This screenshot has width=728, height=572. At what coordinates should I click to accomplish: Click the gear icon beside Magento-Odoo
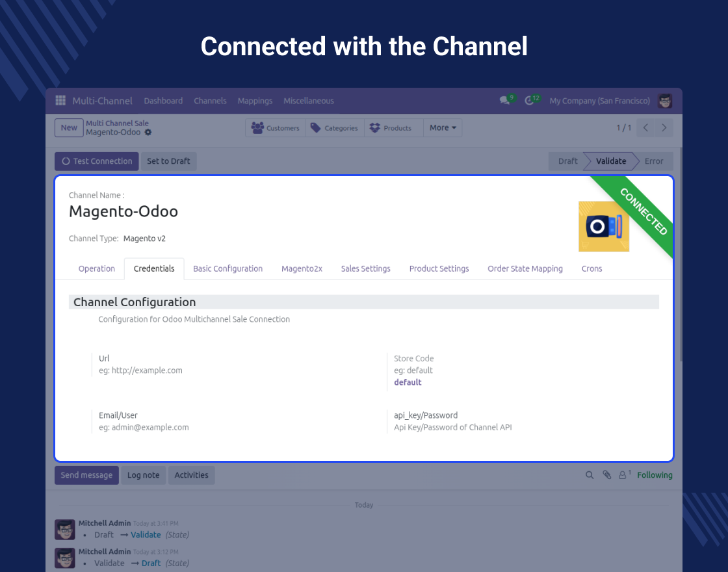point(148,133)
